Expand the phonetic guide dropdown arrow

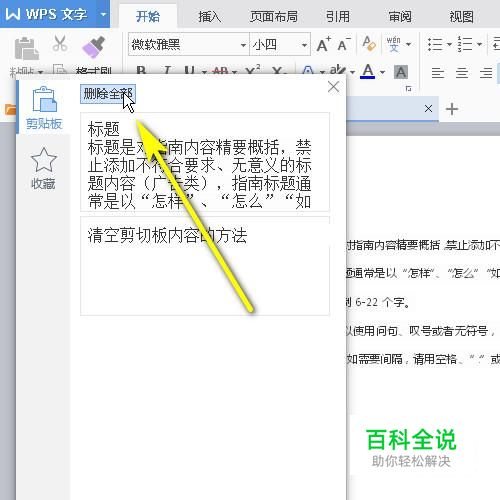(408, 44)
